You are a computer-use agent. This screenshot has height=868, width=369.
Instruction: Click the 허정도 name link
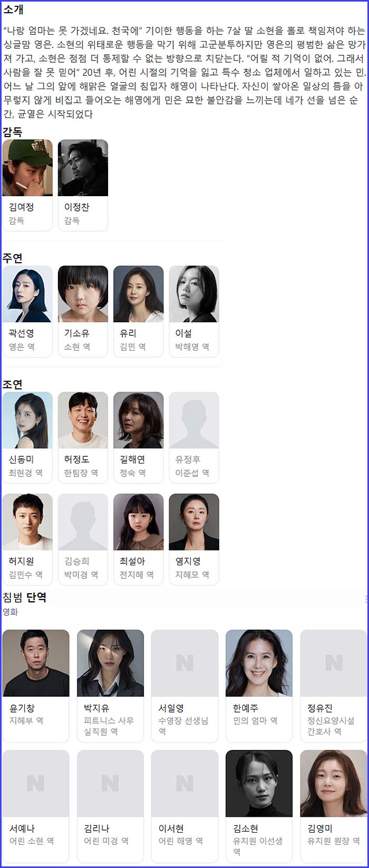[x=77, y=459]
